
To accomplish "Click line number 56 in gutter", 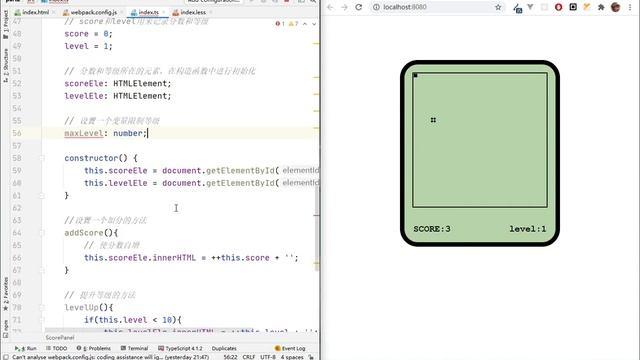I will [x=17, y=133].
